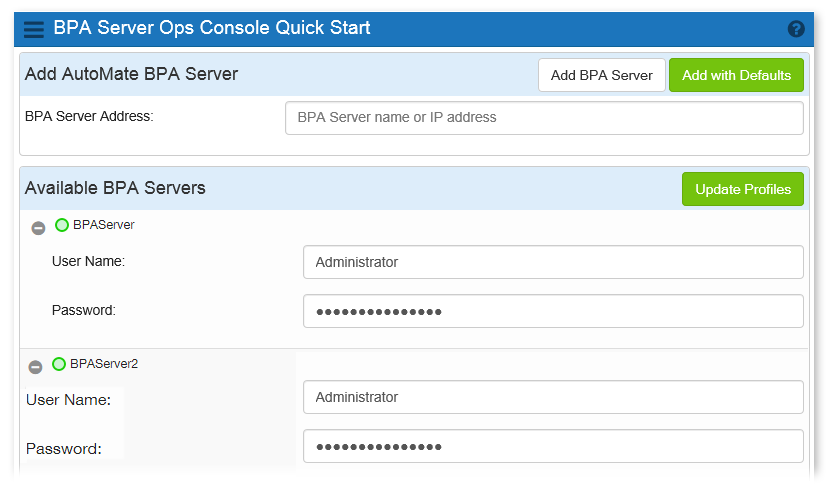The height and width of the screenshot is (486, 832).
Task: Open help via question mark icon
Action: tap(796, 29)
